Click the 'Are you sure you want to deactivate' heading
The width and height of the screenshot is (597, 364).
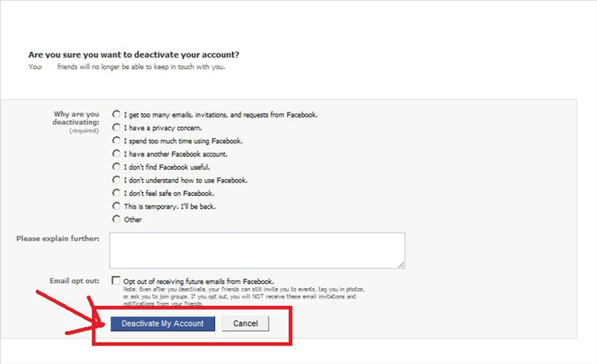tap(134, 55)
